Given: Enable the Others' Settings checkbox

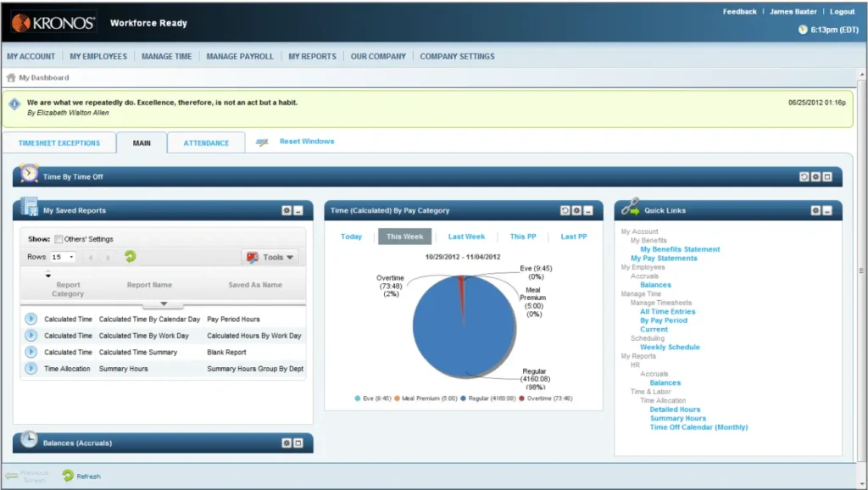Looking at the screenshot, I should (58, 239).
